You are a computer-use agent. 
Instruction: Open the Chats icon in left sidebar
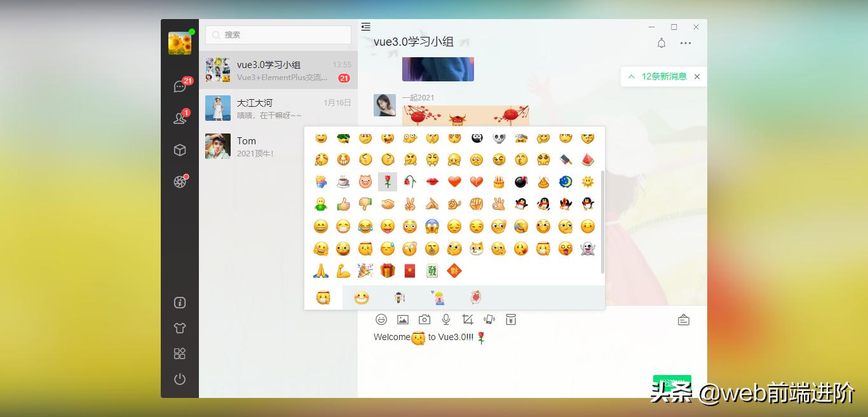180,86
